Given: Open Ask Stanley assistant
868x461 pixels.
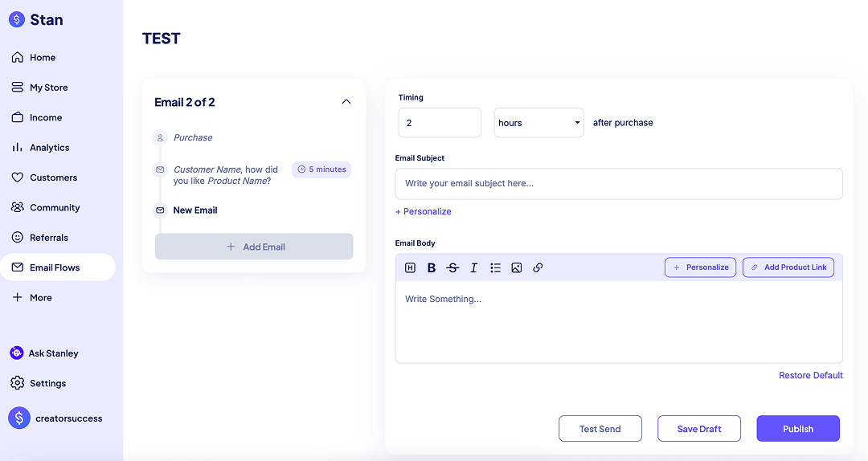Looking at the screenshot, I should click(44, 353).
